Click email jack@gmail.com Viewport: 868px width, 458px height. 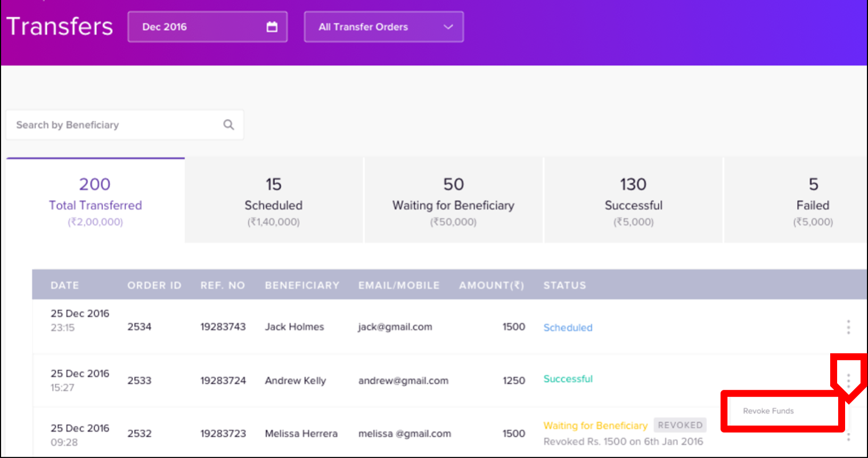[395, 327]
